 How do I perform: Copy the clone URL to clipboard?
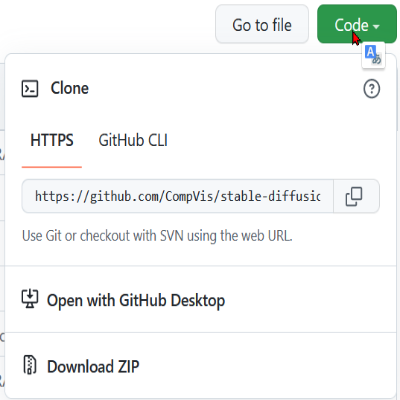click(x=356, y=196)
